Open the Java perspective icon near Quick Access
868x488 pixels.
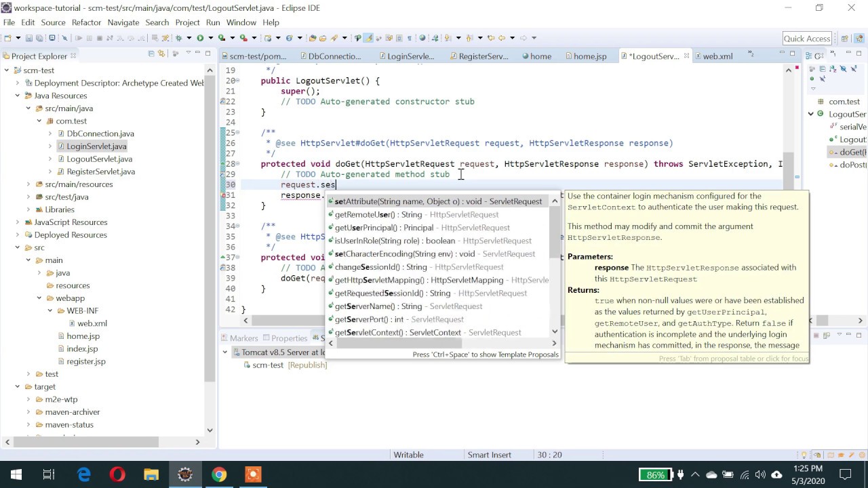pos(858,38)
